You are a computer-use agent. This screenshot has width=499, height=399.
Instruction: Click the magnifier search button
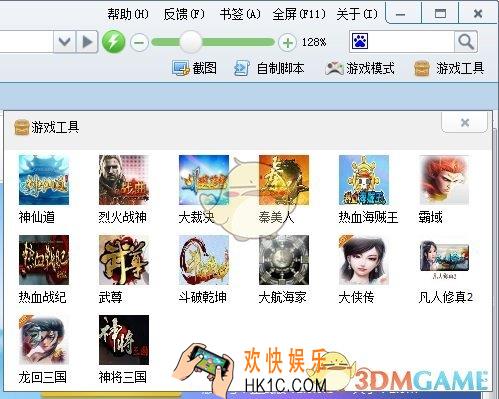click(x=466, y=42)
